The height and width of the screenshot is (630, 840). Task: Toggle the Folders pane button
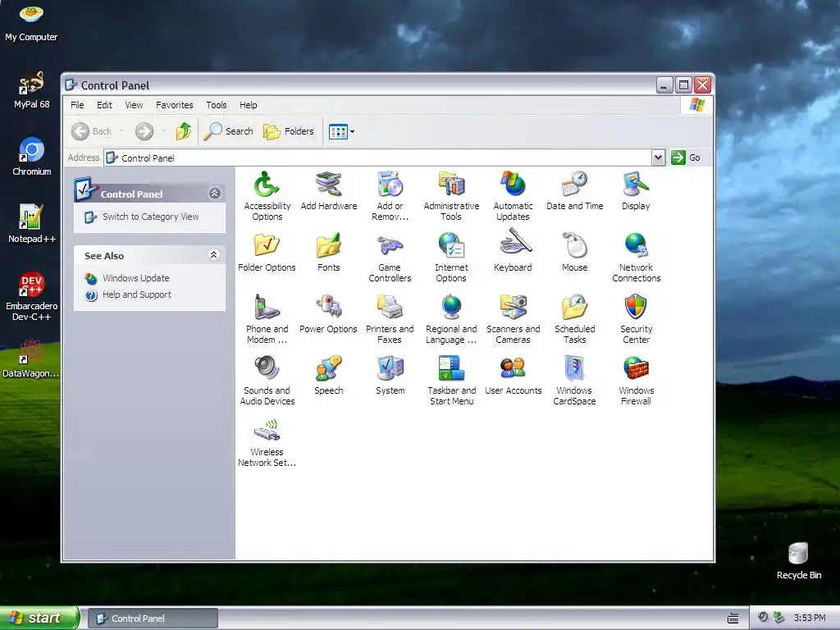[x=288, y=131]
